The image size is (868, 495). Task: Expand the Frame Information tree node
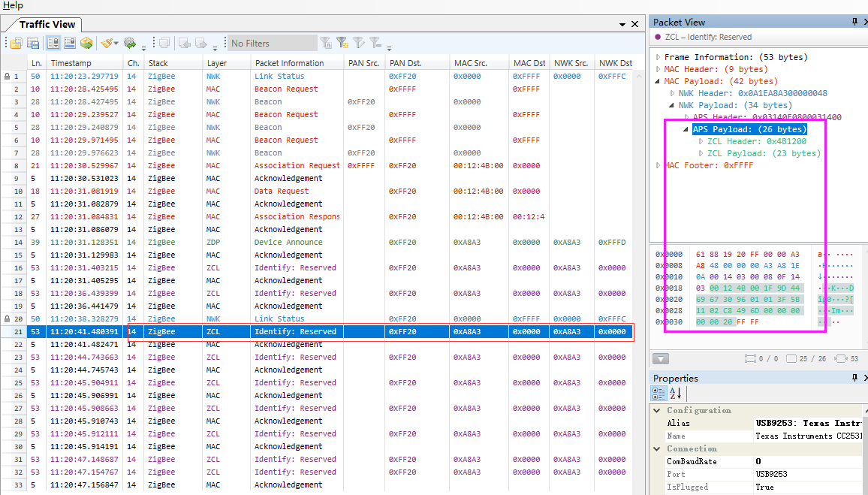point(659,57)
